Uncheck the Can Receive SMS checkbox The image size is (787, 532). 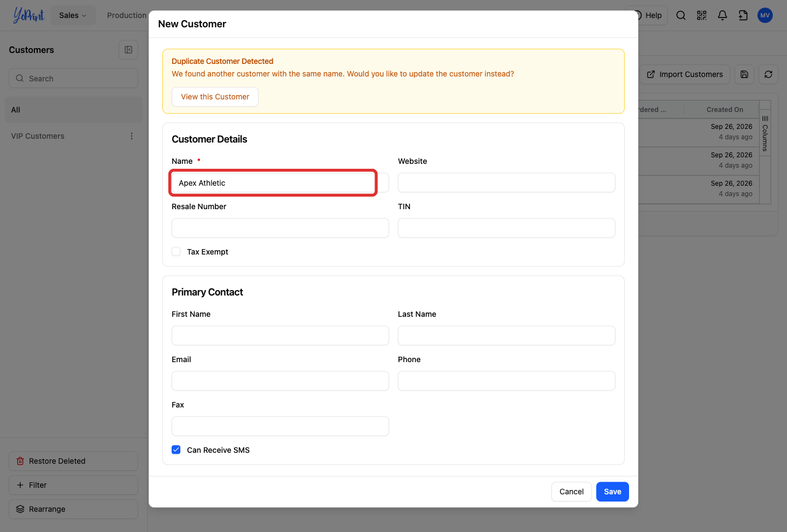point(176,450)
